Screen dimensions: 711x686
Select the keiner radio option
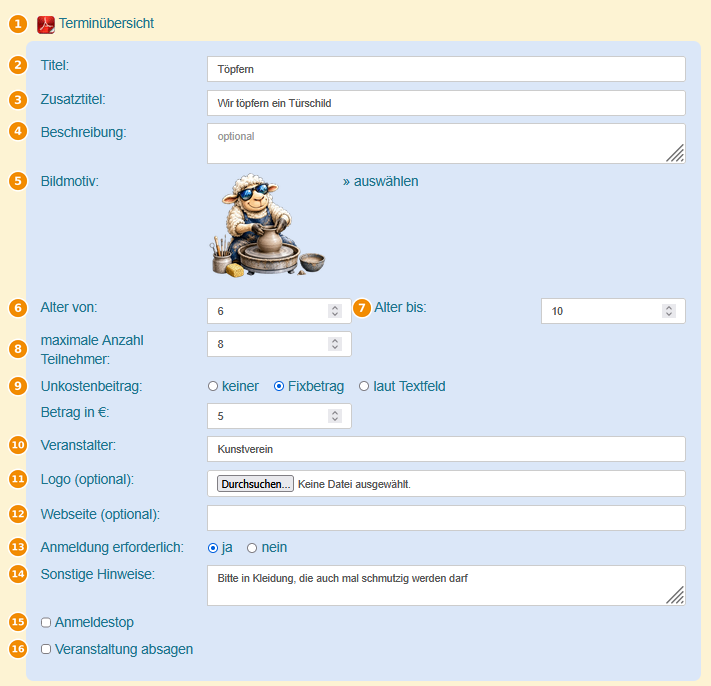click(213, 386)
